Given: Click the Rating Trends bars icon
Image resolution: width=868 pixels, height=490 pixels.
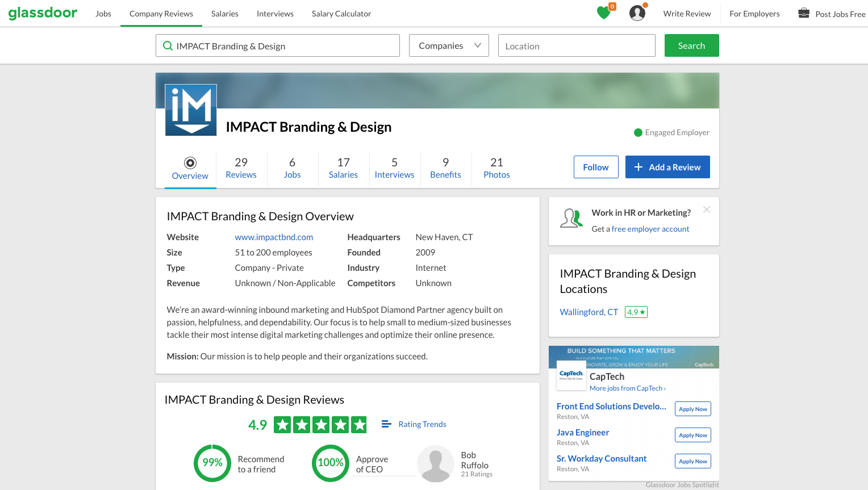Looking at the screenshot, I should tap(386, 424).
